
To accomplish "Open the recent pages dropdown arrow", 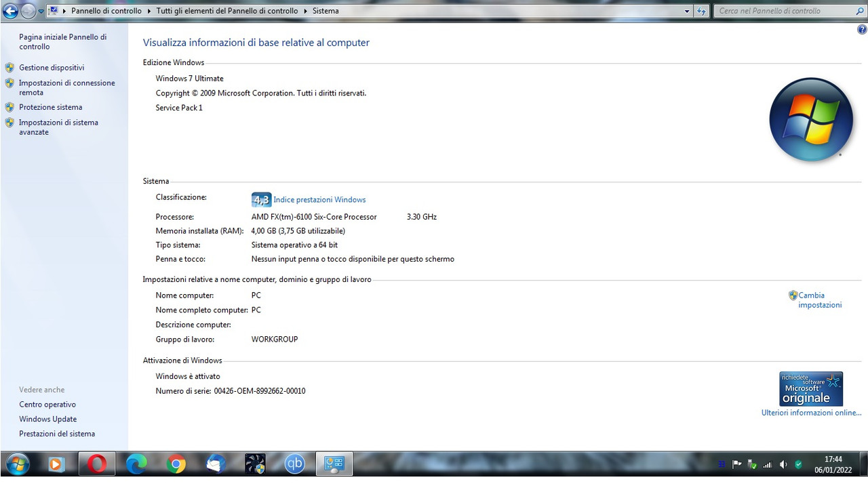I will coord(41,12).
